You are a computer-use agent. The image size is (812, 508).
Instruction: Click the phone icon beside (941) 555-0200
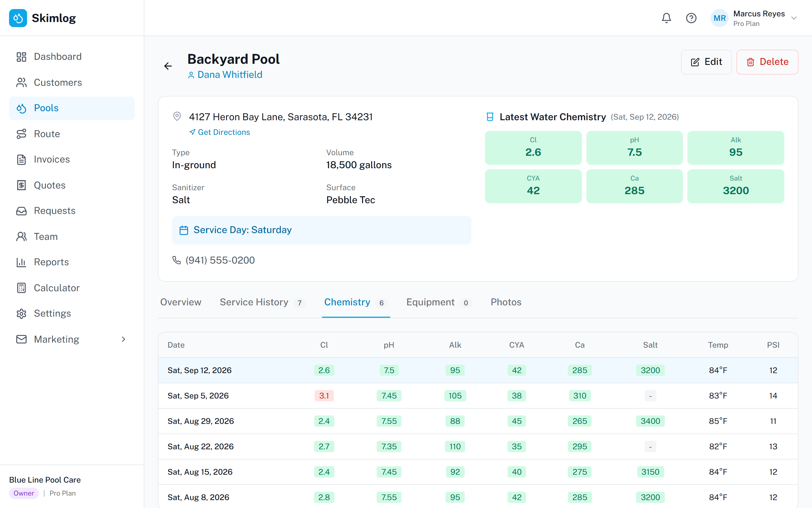click(x=176, y=260)
